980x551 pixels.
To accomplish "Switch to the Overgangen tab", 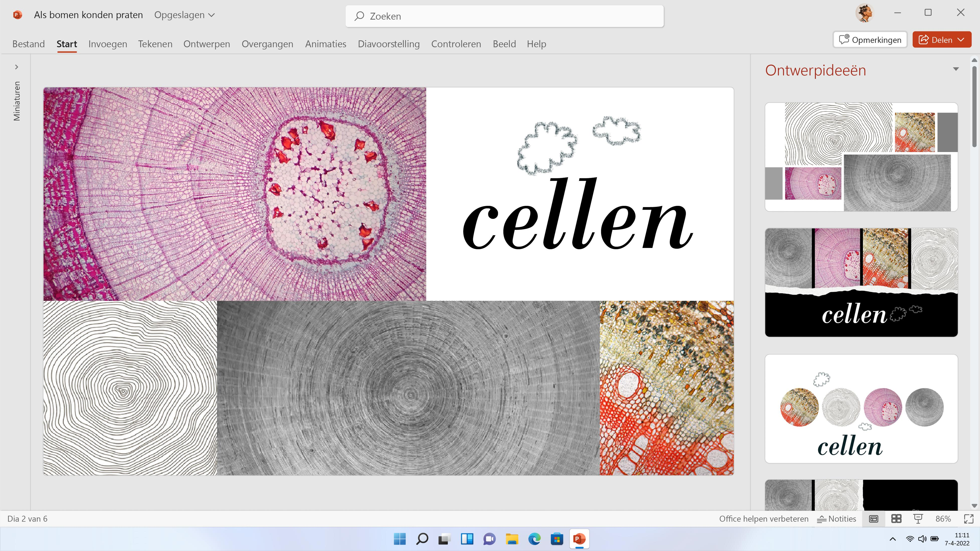I will coord(267,44).
